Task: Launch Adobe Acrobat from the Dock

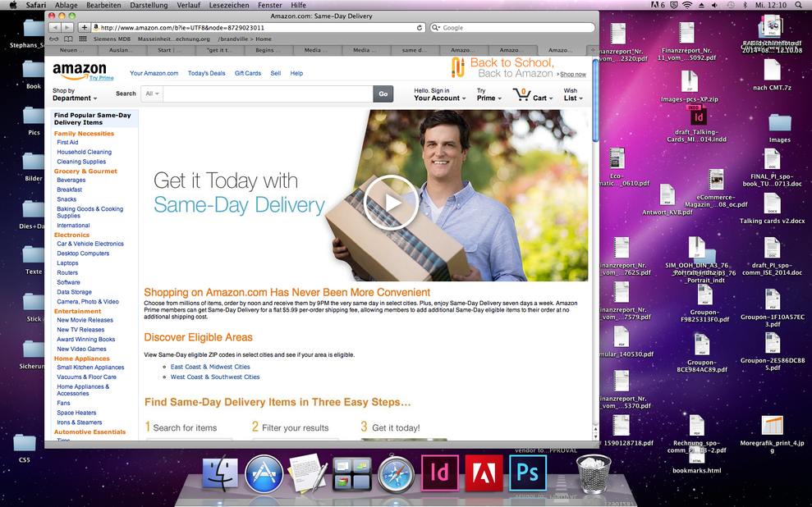Action: [x=484, y=473]
